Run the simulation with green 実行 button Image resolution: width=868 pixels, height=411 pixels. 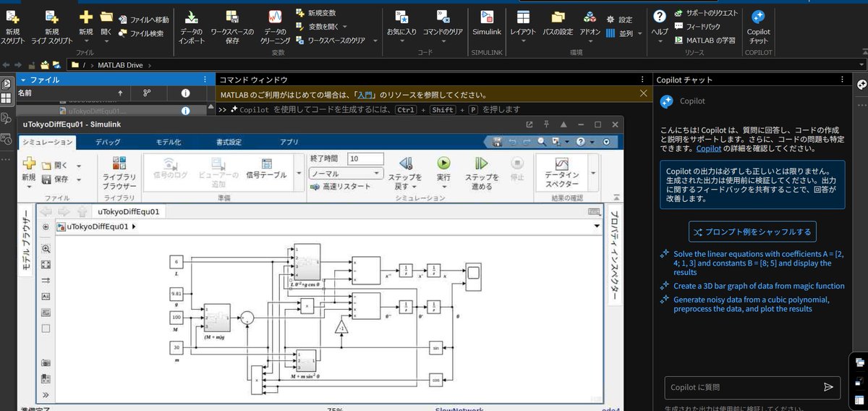[443, 164]
